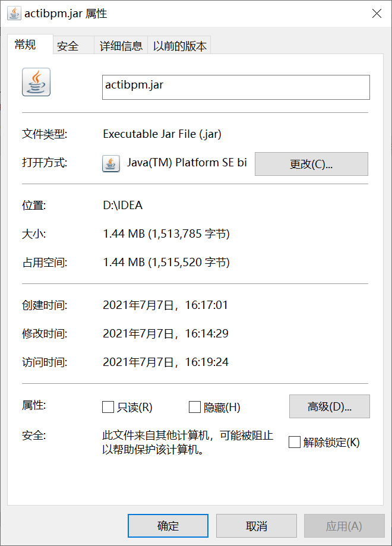Enable the 只读(R) read-only checkbox
This screenshot has height=546, width=392.
pos(108,407)
